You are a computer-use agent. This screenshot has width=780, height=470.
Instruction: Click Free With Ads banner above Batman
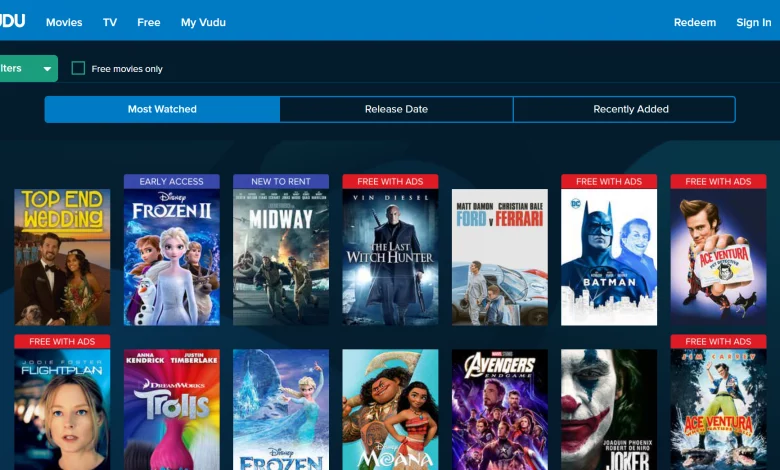coord(609,182)
